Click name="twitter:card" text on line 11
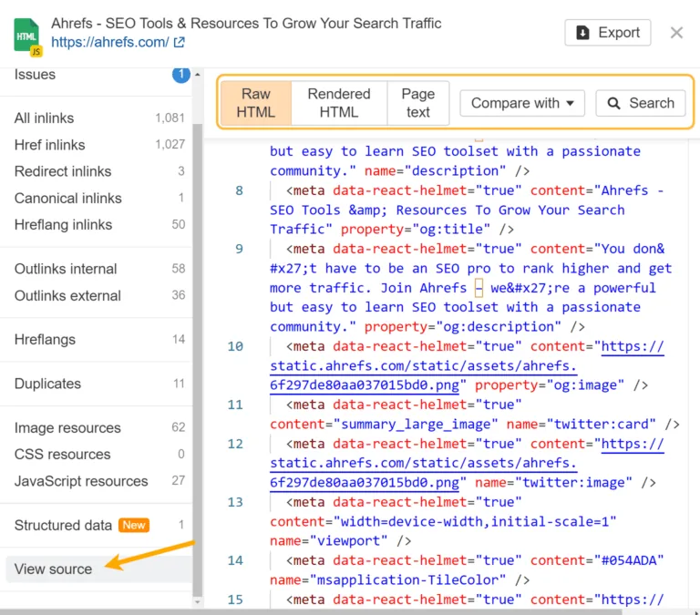Screen dimensions: 700x615 pos(581,424)
